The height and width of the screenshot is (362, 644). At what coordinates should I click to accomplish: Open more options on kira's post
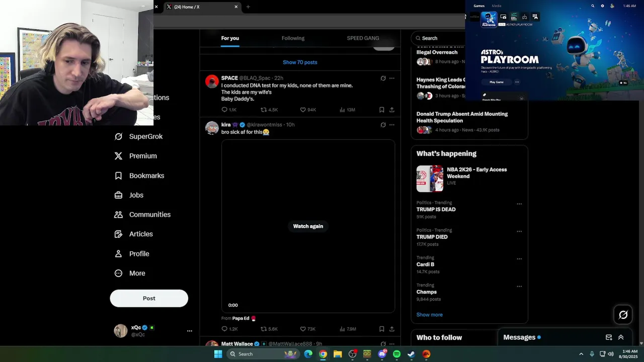(x=392, y=125)
